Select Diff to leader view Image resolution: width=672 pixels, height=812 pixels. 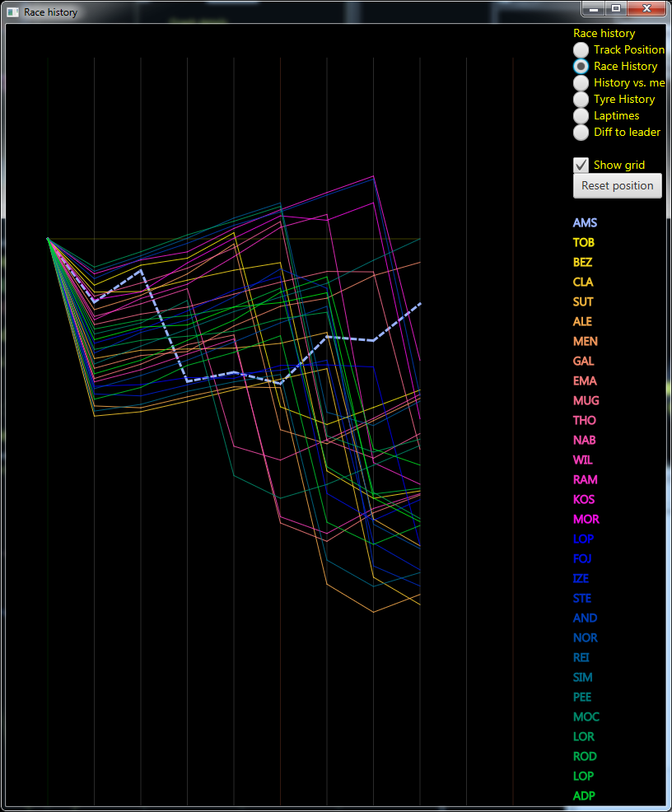tap(581, 132)
